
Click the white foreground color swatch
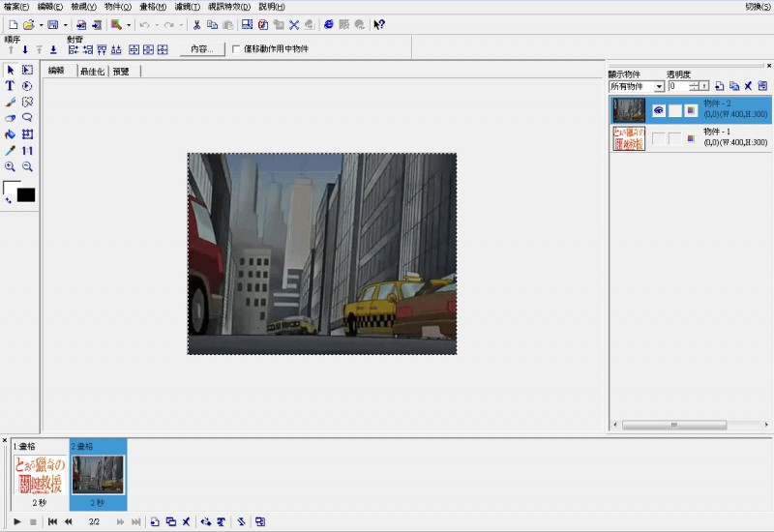point(9,187)
